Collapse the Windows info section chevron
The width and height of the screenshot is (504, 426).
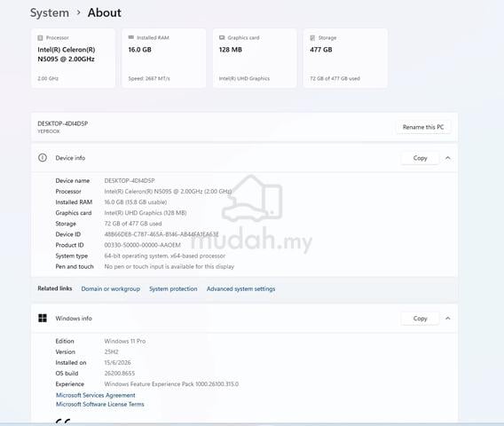(x=448, y=319)
